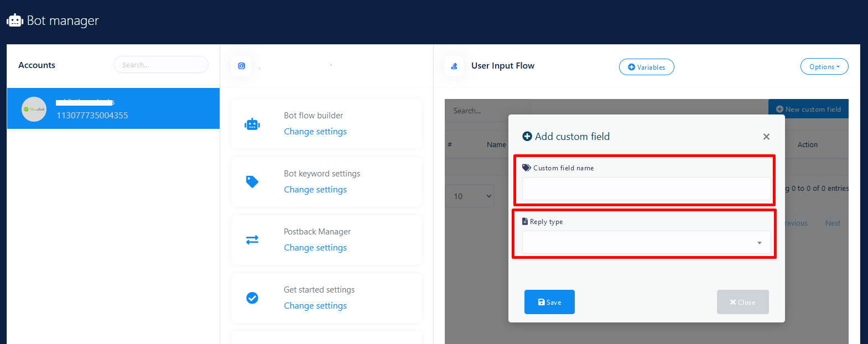The height and width of the screenshot is (344, 868).
Task: Click the tag icon beside Bot keyword settings
Action: (x=252, y=182)
